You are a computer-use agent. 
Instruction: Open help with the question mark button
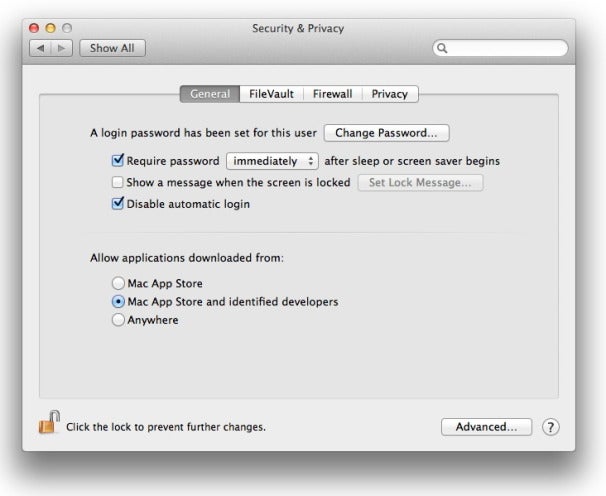pos(550,427)
